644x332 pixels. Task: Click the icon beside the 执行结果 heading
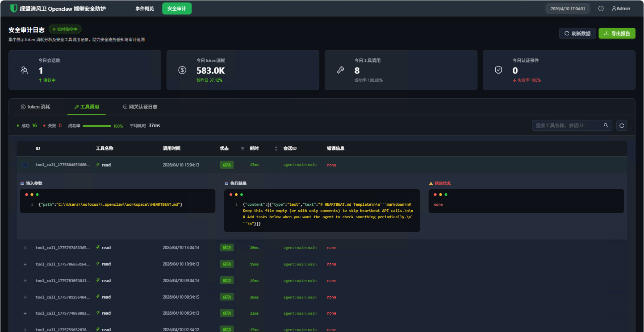(x=226, y=183)
